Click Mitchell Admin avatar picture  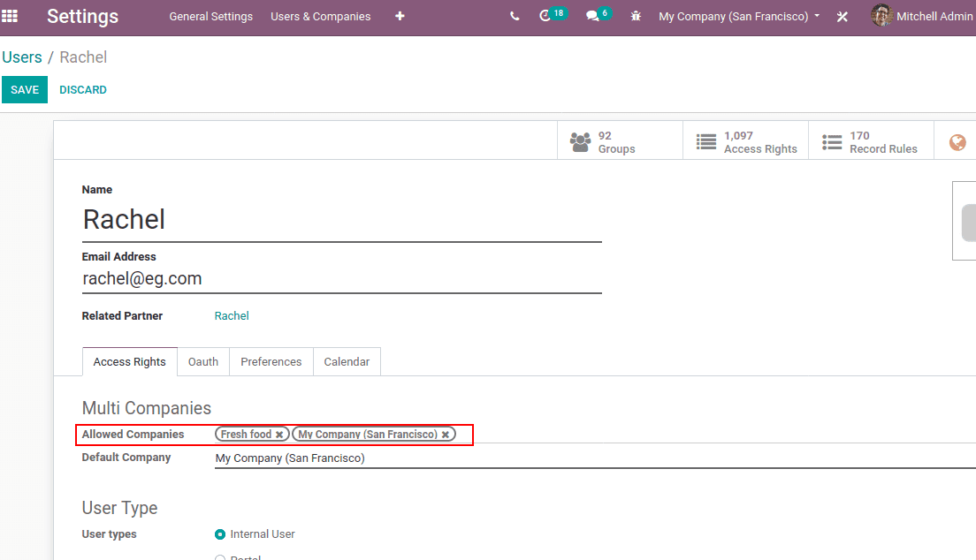click(881, 16)
